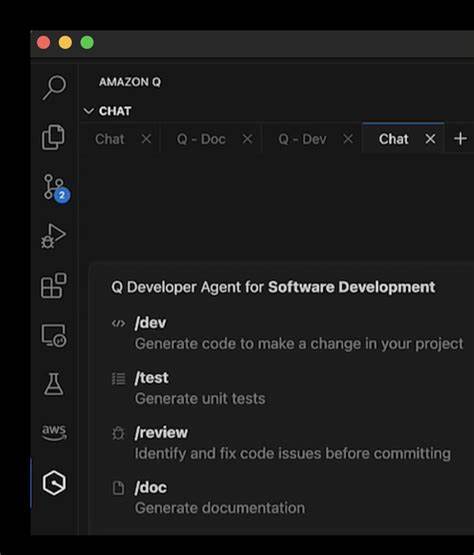The height and width of the screenshot is (555, 474).
Task: Click the code brackets icon beside /dev
Action: tap(119, 324)
